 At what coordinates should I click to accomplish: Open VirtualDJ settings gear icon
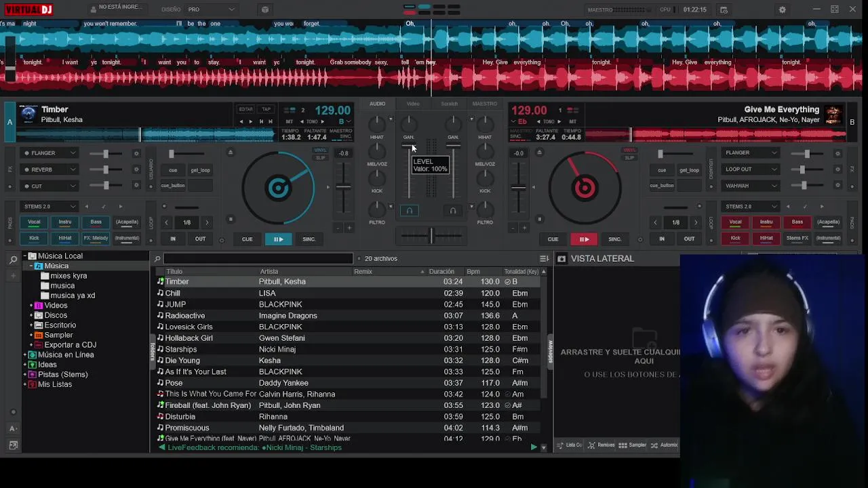tap(782, 9)
